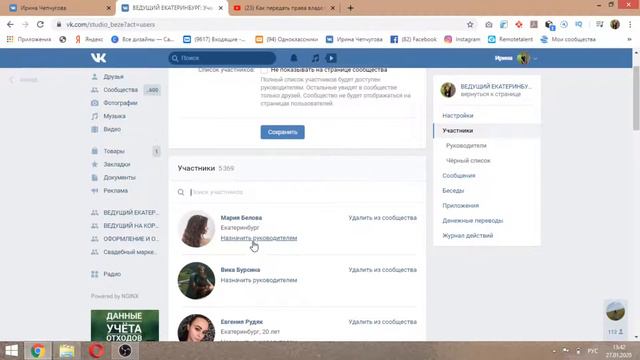The width and height of the screenshot is (640, 360).
Task: Open Managers in the community menu
Action: (x=466, y=146)
